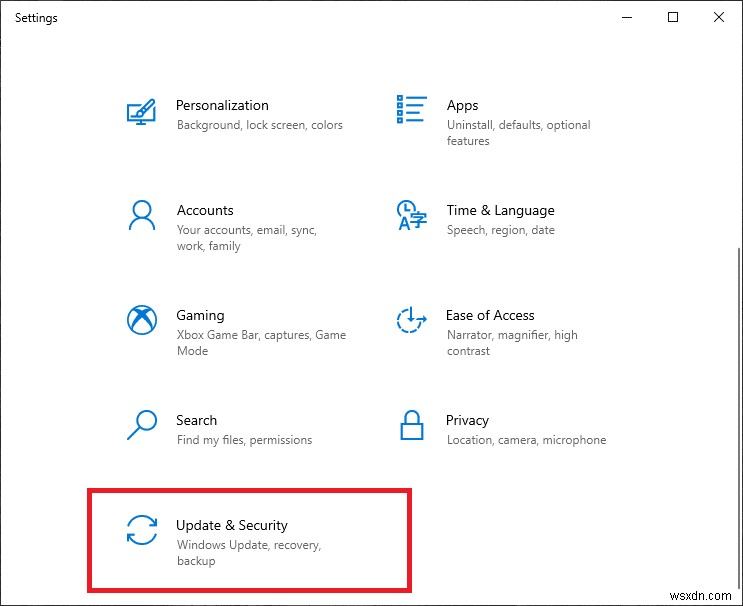
Task: Click the Update & Security arrows icon
Action: pos(142,530)
